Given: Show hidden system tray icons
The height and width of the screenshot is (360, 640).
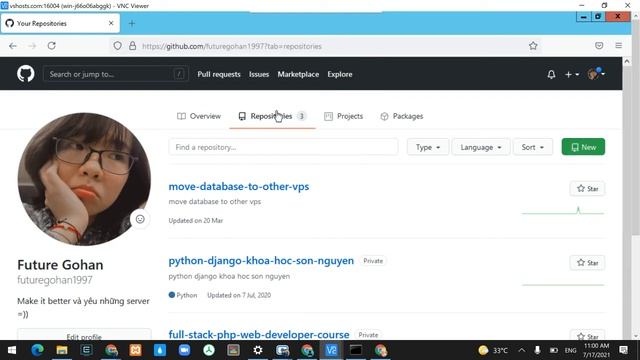Looking at the screenshot, I should (522, 350).
